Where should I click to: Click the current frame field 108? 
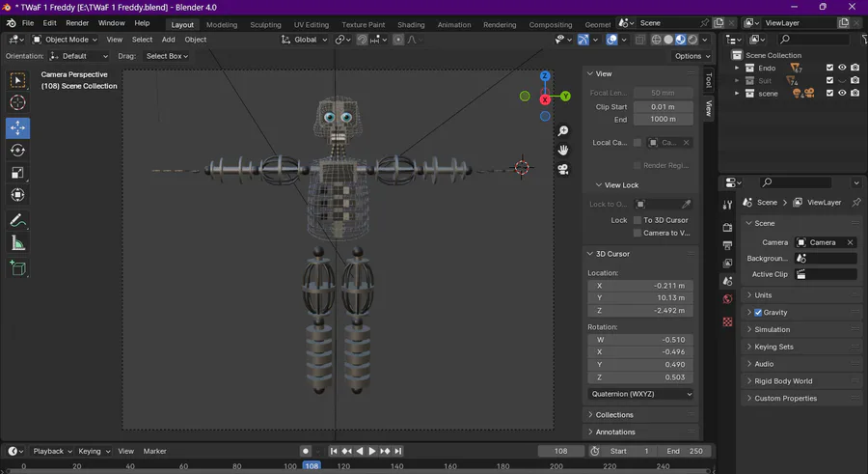560,451
